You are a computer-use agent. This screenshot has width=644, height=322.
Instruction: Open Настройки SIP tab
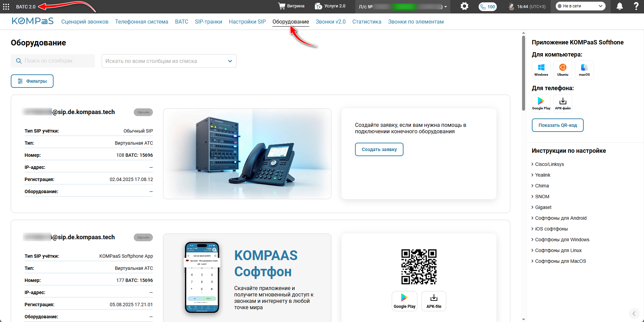coord(247,22)
